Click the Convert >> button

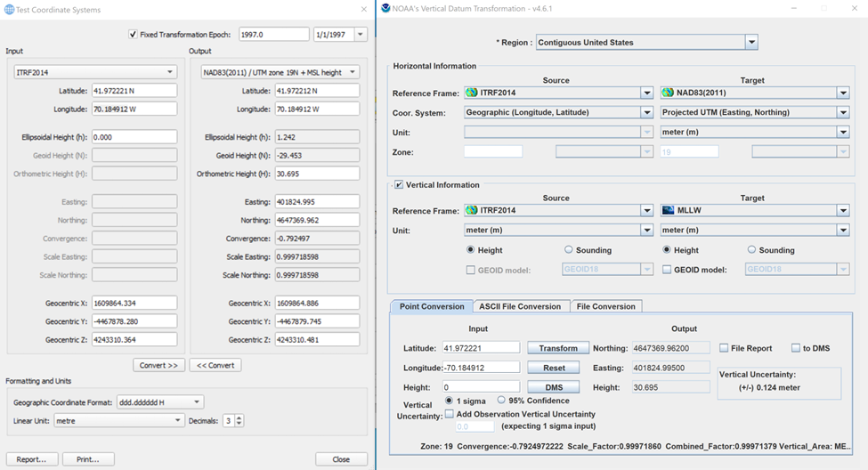[158, 365]
